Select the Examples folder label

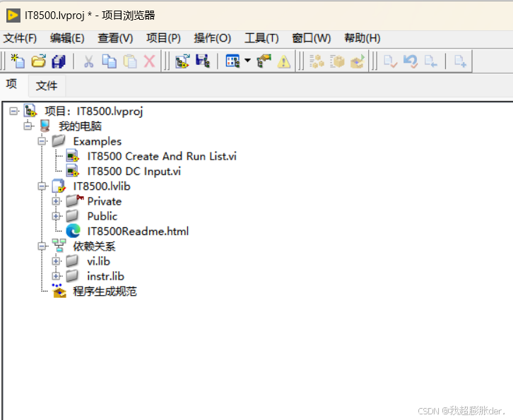point(98,141)
